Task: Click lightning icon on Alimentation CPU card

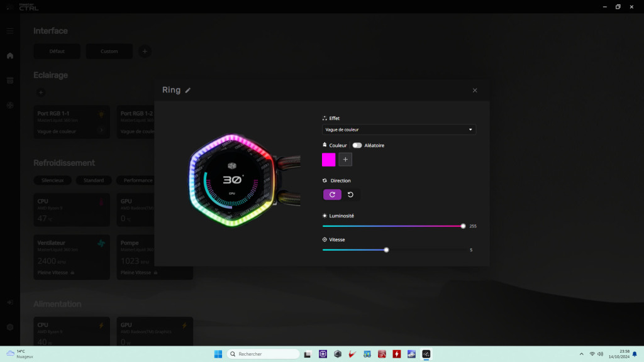Action: click(x=101, y=326)
